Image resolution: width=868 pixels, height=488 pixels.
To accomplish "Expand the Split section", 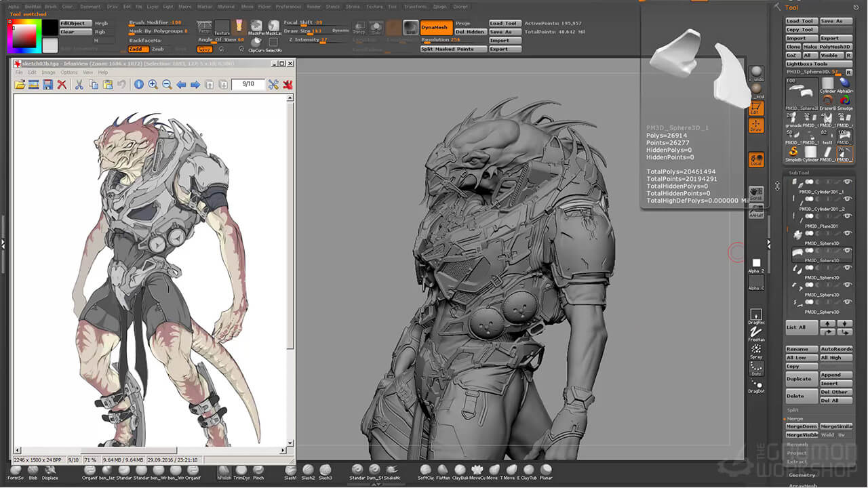I will pyautogui.click(x=793, y=410).
